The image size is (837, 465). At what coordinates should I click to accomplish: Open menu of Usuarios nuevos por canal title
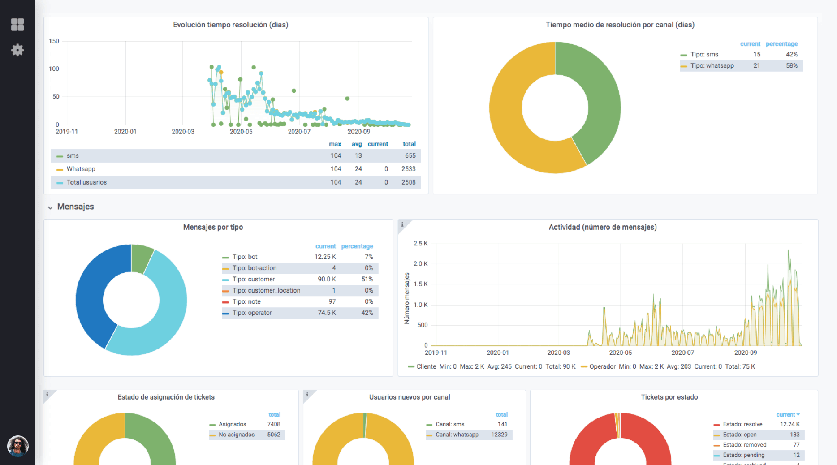coord(410,397)
